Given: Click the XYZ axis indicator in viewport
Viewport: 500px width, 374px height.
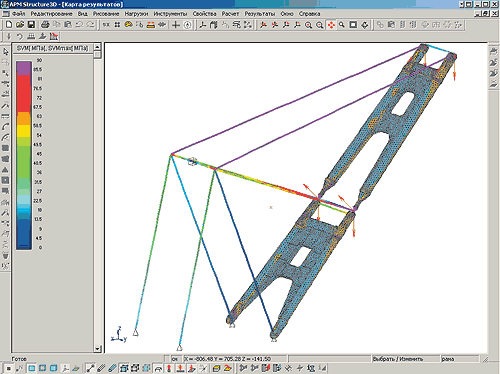Looking at the screenshot, I should (119, 334).
